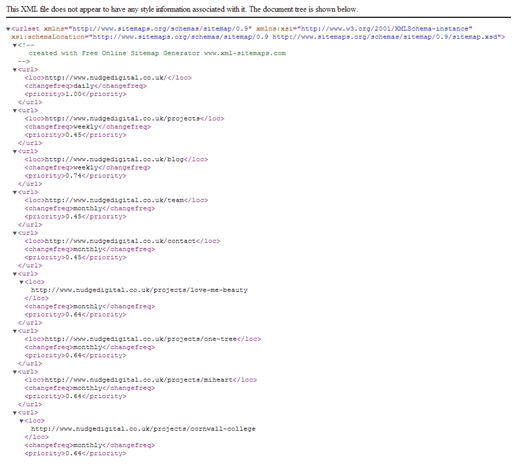Collapse the url node for the /blog page
This screenshot has height=469, width=529.
15,151
